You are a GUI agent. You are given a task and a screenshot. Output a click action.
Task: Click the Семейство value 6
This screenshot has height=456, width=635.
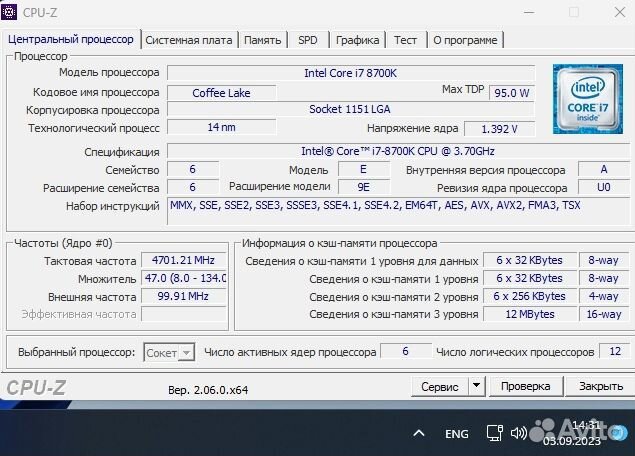[193, 169]
